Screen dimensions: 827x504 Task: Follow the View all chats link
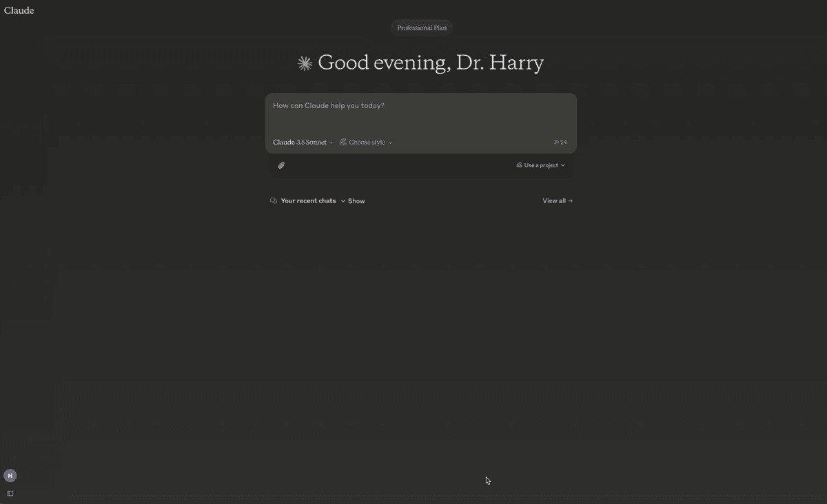tap(558, 201)
